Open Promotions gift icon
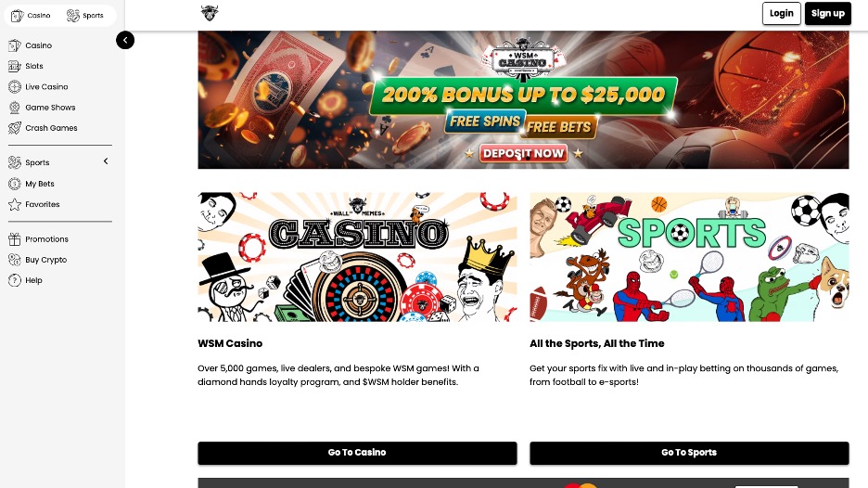Viewport: 868px width, 488px height. [15, 239]
